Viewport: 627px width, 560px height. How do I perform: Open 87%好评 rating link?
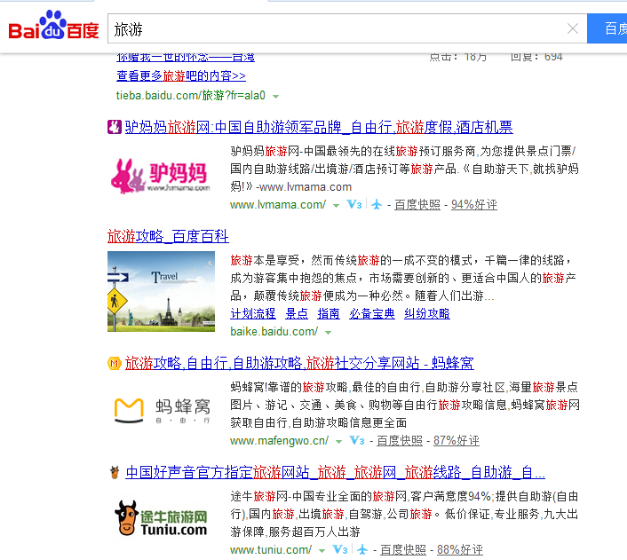click(x=456, y=441)
